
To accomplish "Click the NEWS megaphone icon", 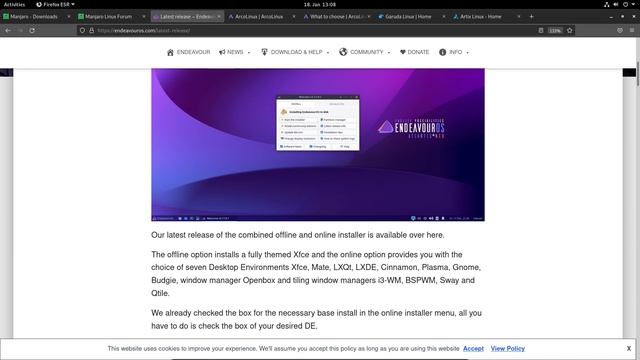I will (222, 52).
